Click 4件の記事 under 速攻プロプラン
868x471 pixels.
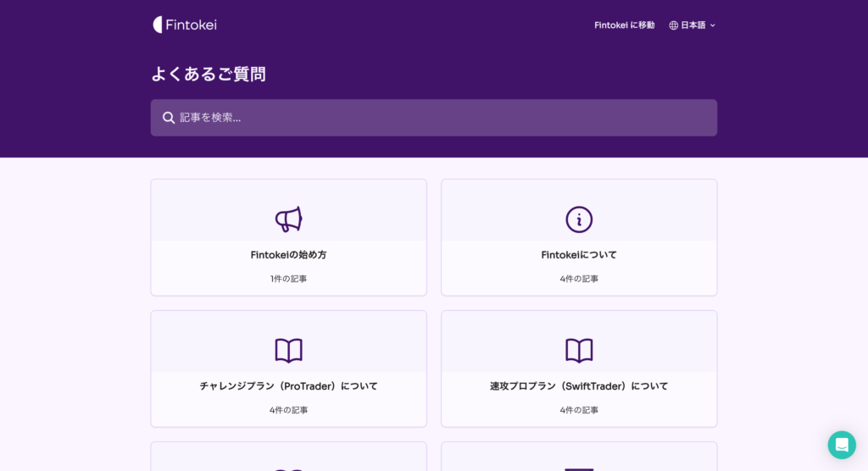coord(579,410)
